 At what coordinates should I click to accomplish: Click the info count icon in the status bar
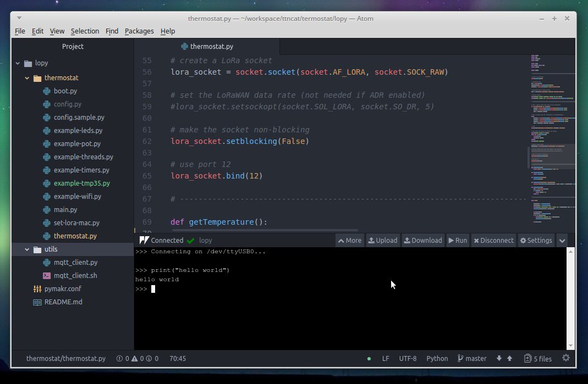click(149, 359)
